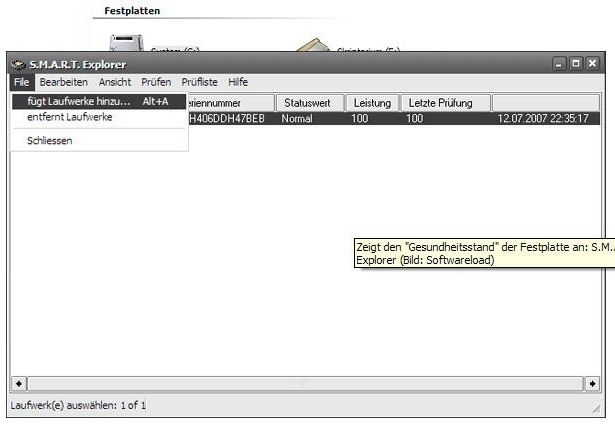The height and width of the screenshot is (425, 615).
Task: Click the Letzte Prüfung column header
Action: pyautogui.click(x=445, y=103)
